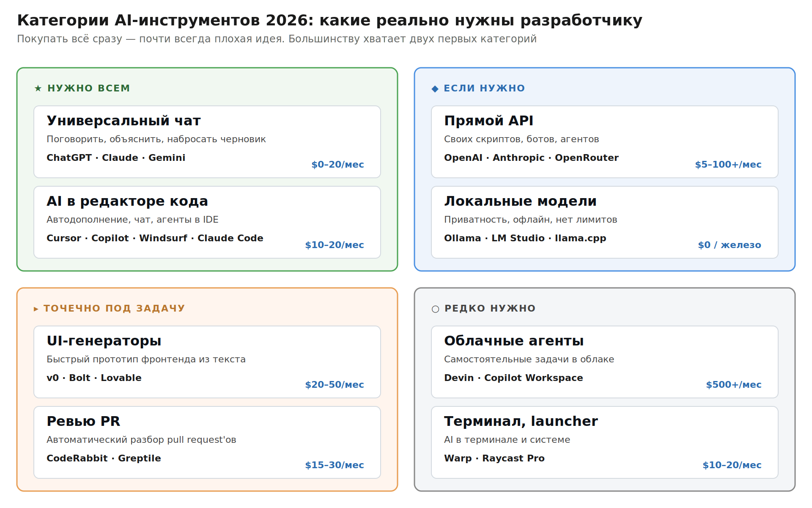Click description Быстрый прототип фронтенда из текста
The width and height of the screenshot is (812, 508).
point(146,359)
